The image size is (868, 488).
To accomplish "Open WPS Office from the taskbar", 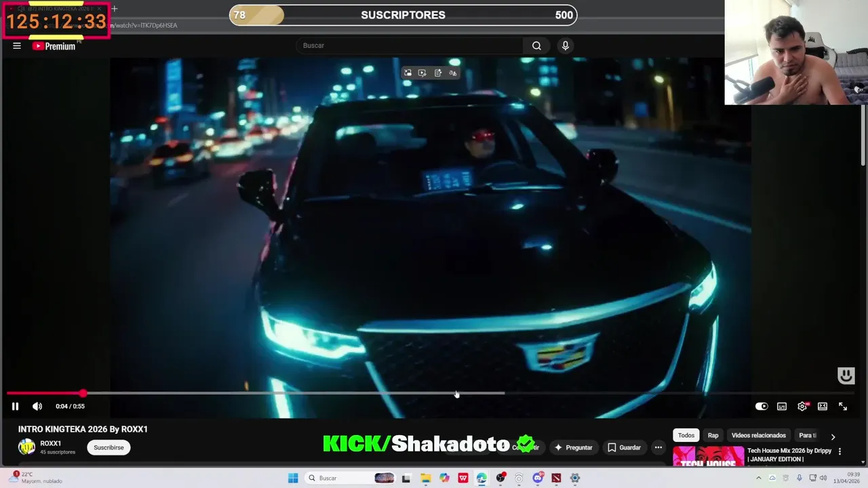I will pos(463,478).
